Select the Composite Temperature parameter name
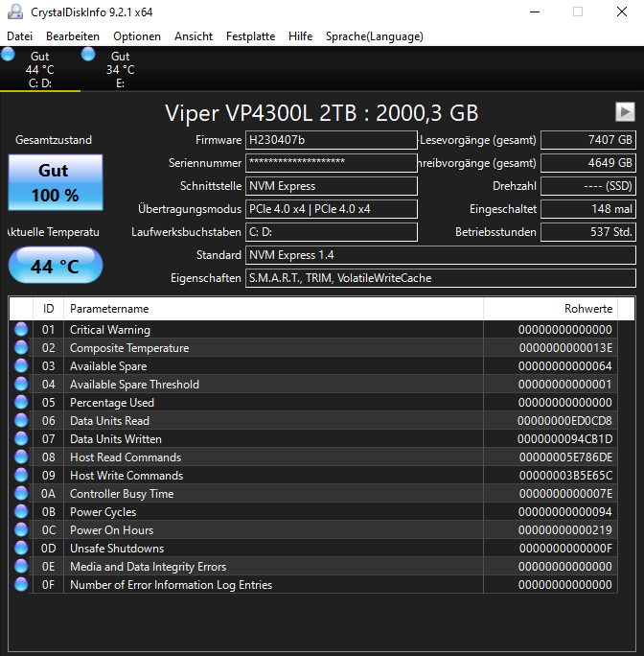The height and width of the screenshot is (656, 644). (x=129, y=348)
